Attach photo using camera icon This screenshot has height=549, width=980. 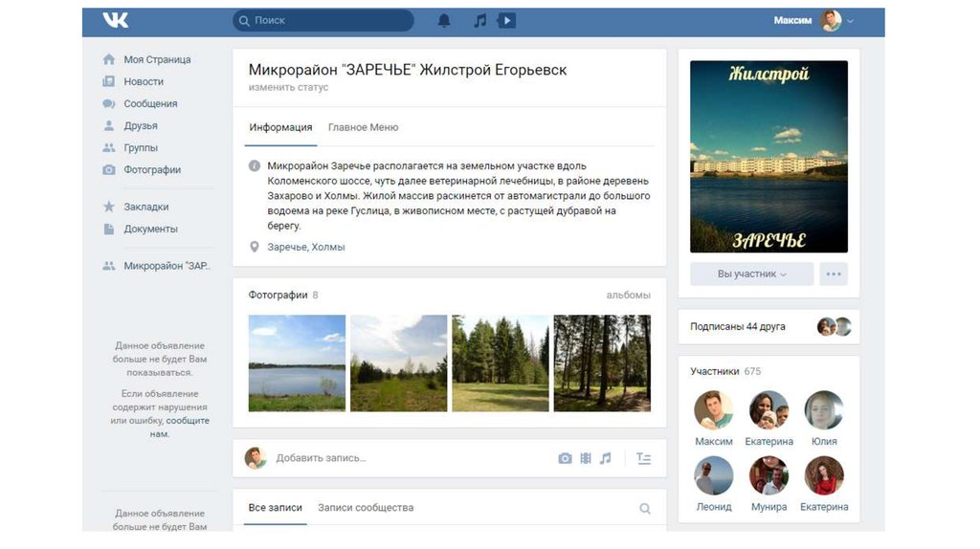point(565,458)
